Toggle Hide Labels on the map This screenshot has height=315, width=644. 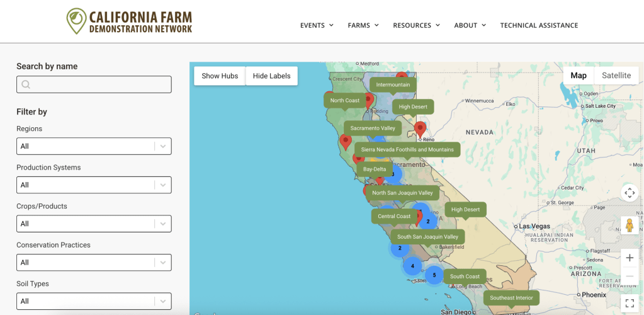click(271, 76)
